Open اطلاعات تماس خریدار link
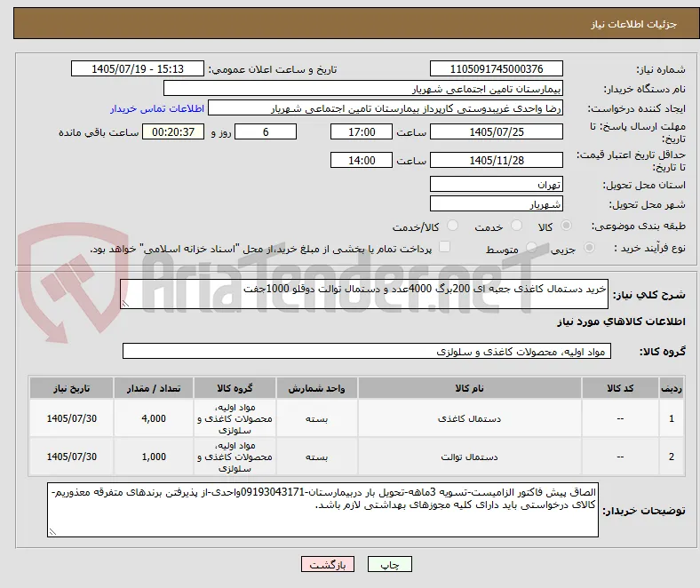This screenshot has height=588, width=700. (x=157, y=108)
